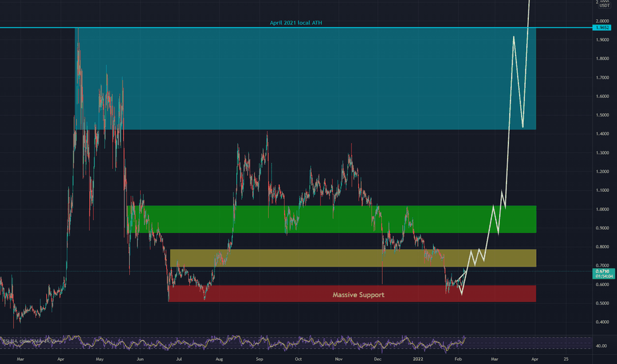Screen dimensions: 617x364
Task: Click 1.3000 on the price axis
Action: click(602, 153)
